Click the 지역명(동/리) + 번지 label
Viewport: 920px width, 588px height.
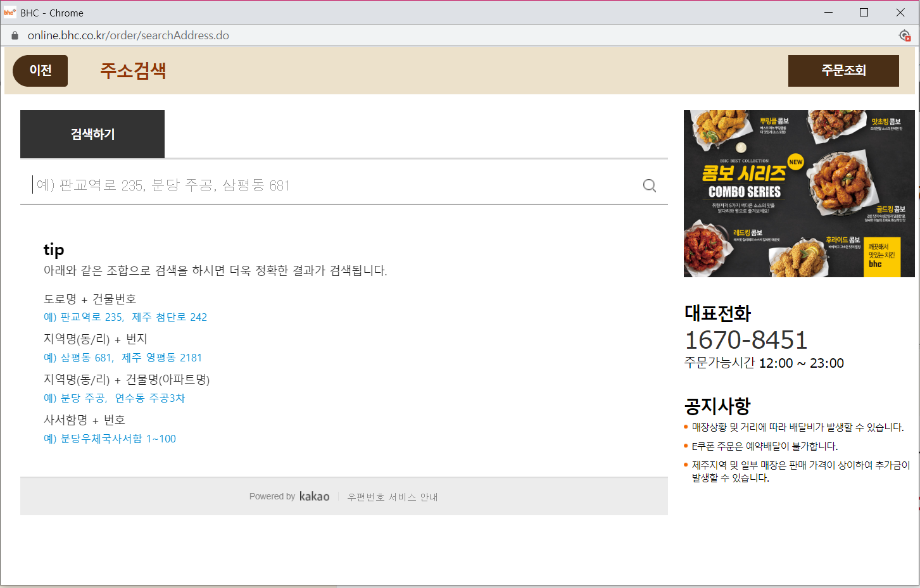point(95,339)
